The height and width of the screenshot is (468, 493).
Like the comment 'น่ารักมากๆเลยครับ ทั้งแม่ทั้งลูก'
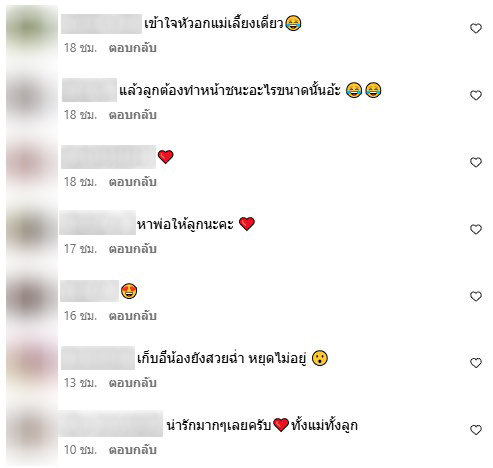pyautogui.click(x=476, y=430)
